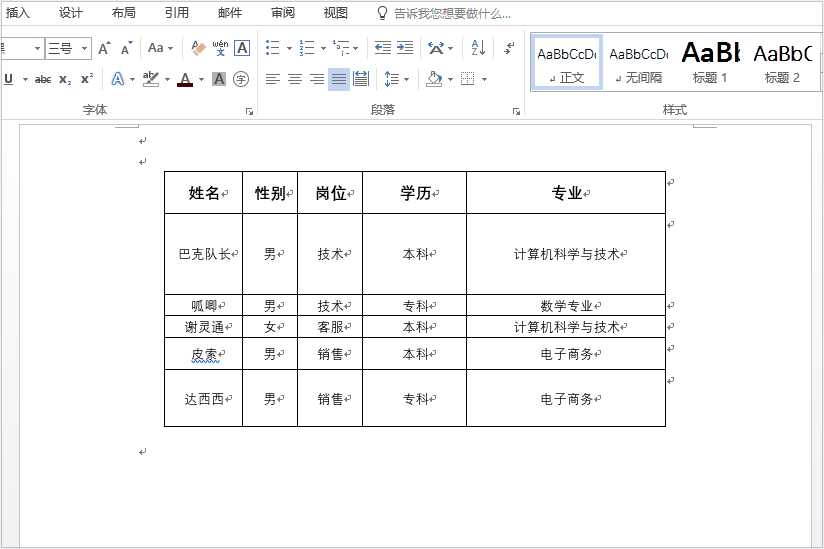Open the 邮件 ribbon tab
The height and width of the screenshot is (549, 824).
(x=230, y=13)
